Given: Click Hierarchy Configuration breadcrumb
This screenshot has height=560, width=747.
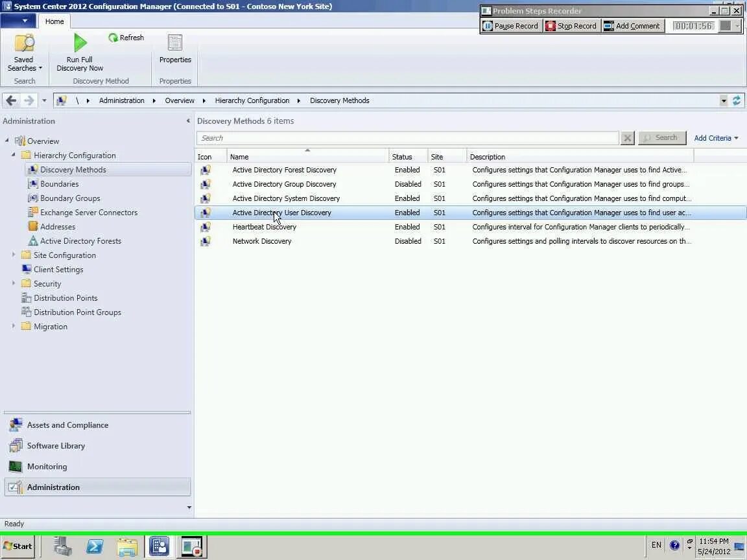Looking at the screenshot, I should point(252,100).
